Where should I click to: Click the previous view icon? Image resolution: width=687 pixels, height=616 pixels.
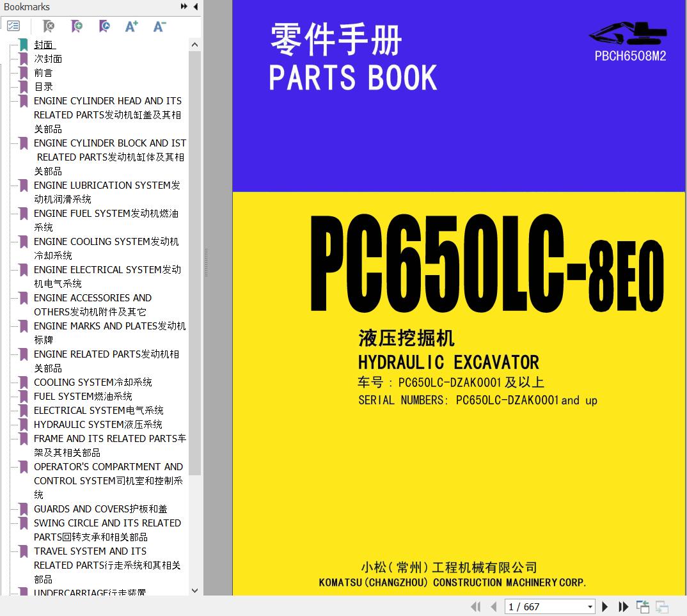(x=643, y=607)
